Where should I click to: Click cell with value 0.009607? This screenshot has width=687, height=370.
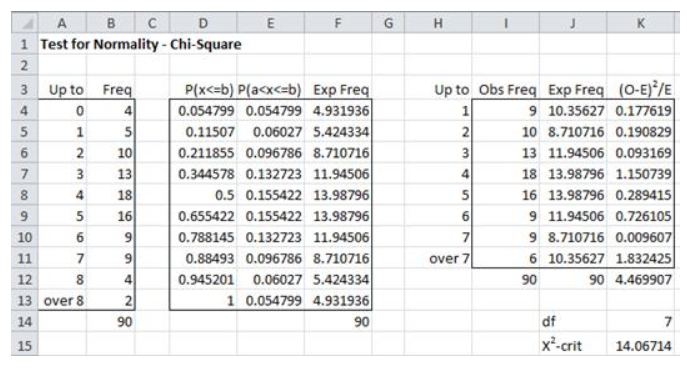pyautogui.click(x=640, y=237)
